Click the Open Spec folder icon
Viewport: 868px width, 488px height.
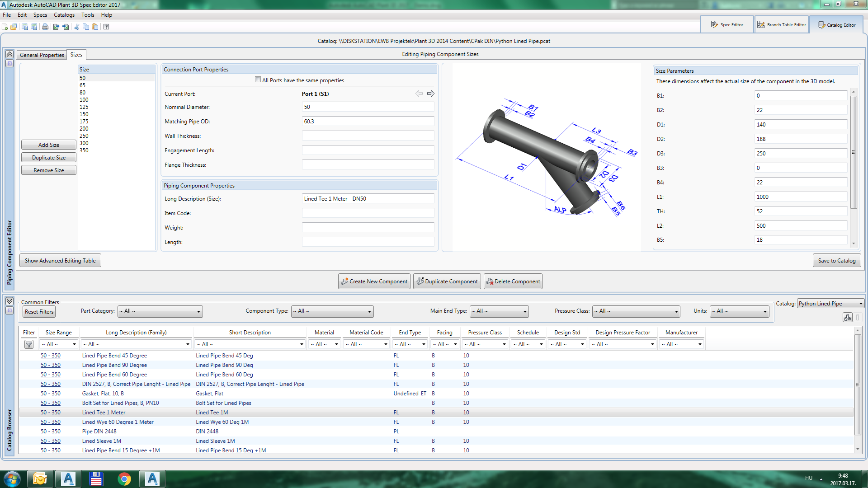point(14,27)
